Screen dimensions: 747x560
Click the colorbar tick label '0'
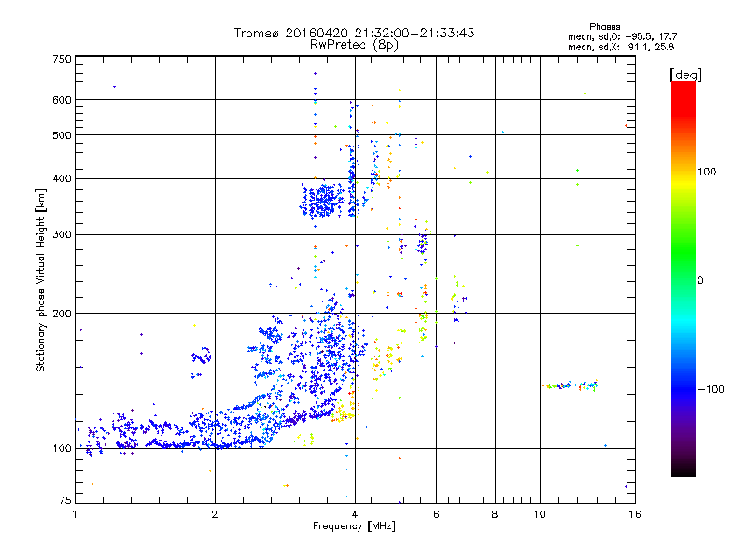(700, 280)
